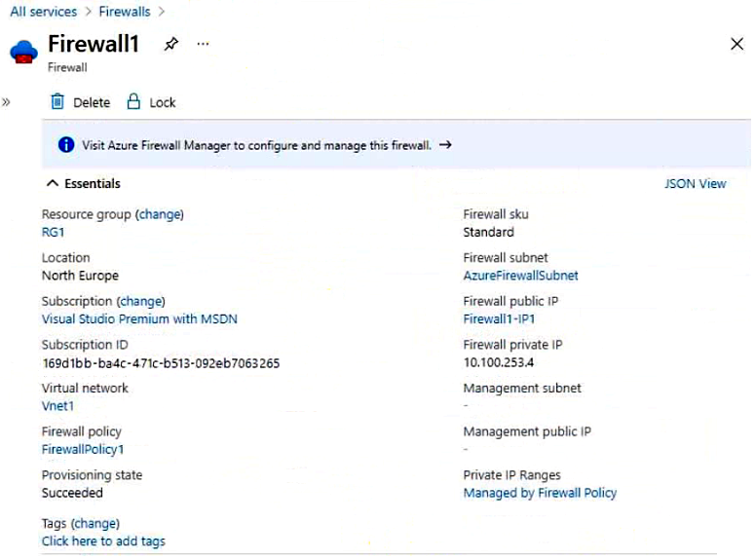Screen dimensions: 755x560
Task: Click the blue info icon in the banner
Action: click(66, 145)
